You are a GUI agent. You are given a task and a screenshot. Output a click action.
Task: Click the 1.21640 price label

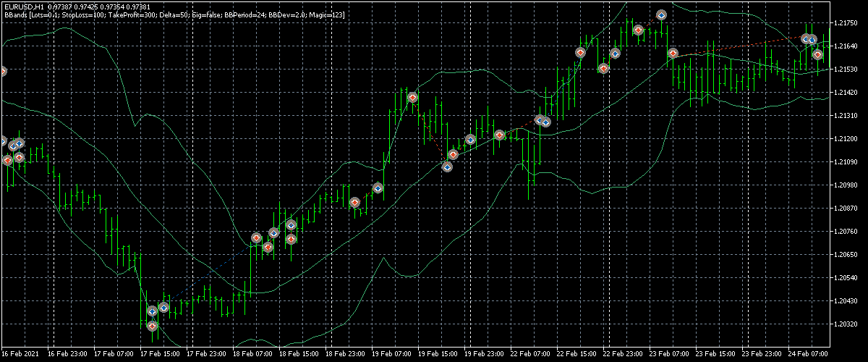[845, 46]
